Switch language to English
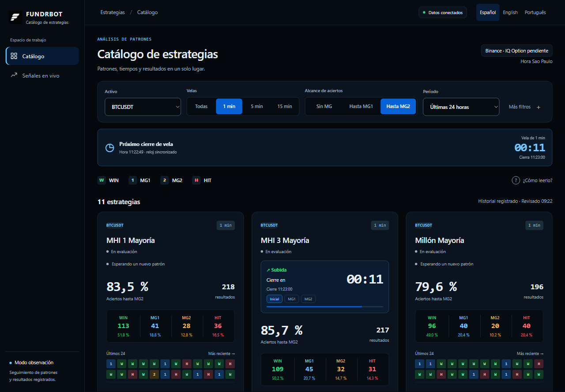The height and width of the screenshot is (392, 565). 510,12
